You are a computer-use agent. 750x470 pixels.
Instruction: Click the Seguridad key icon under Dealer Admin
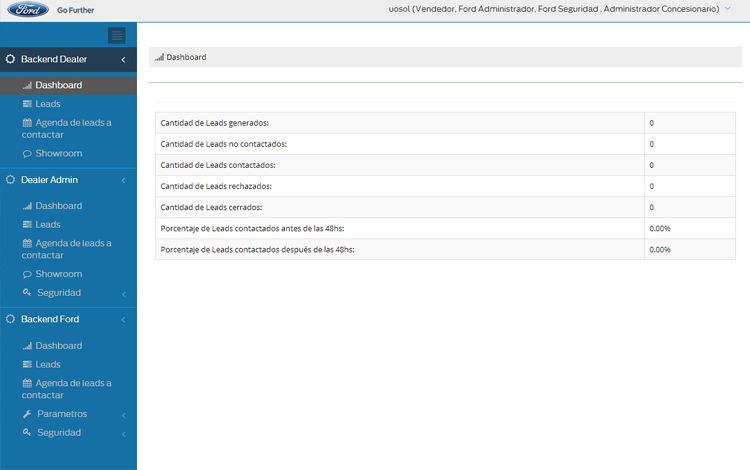(27, 293)
